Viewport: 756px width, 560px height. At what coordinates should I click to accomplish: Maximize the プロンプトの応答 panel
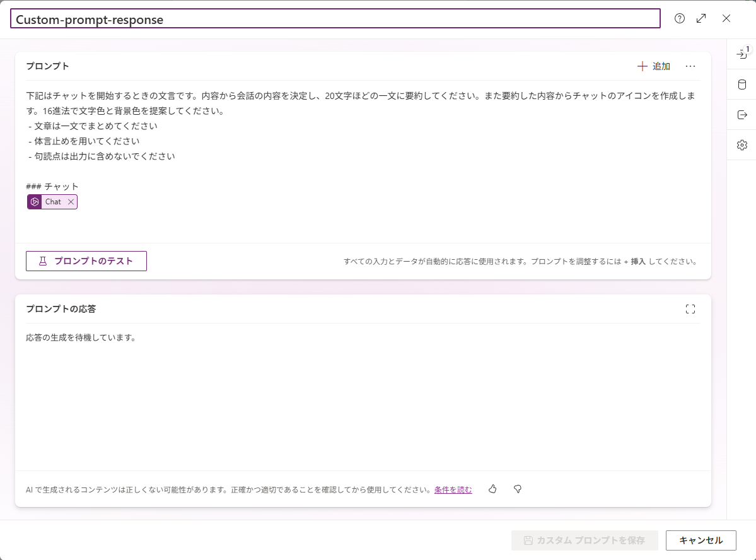click(x=690, y=309)
